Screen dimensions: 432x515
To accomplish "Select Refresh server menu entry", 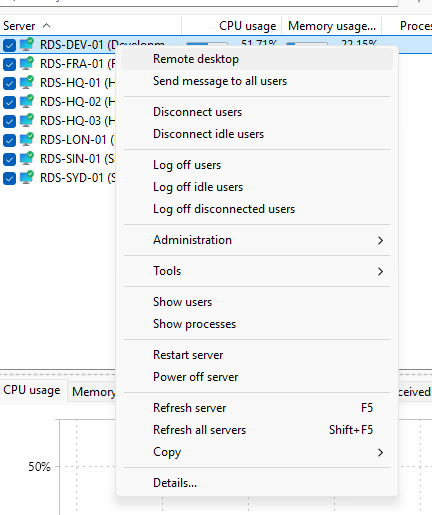I will (x=257, y=408).
